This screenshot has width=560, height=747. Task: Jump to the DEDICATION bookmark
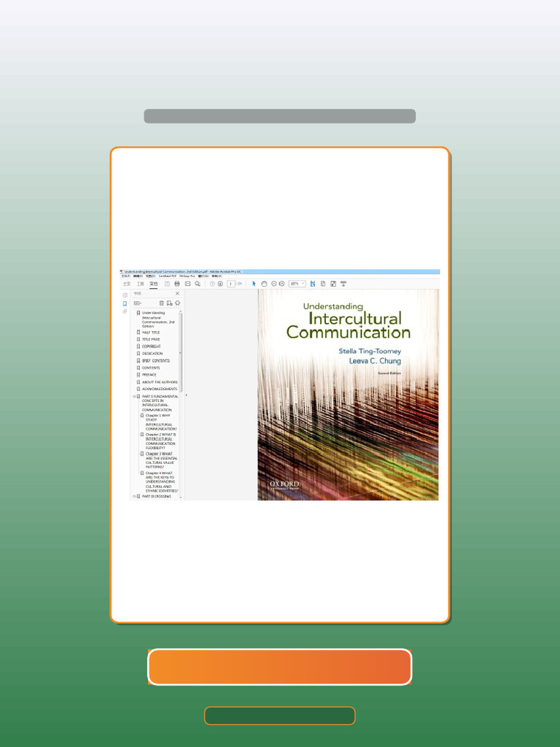tap(152, 354)
